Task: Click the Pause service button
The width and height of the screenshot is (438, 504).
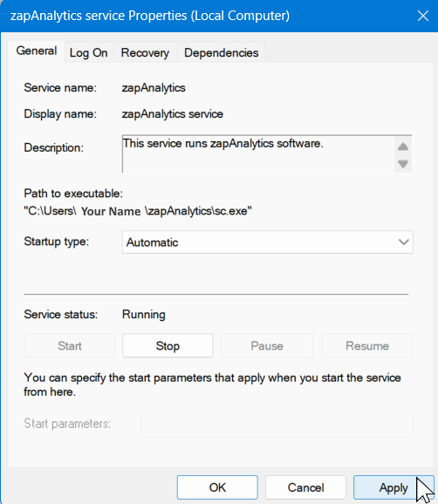Action: (267, 346)
